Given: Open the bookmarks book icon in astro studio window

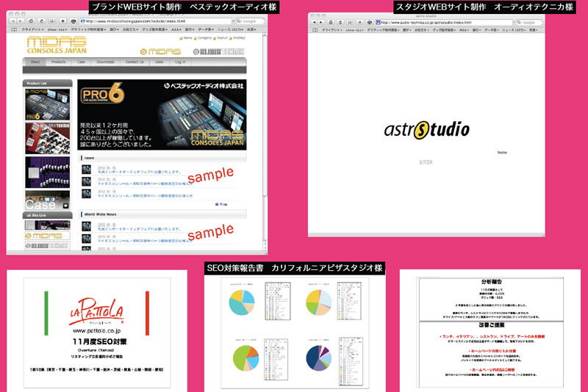Looking at the screenshot, I should pyautogui.click(x=315, y=30).
